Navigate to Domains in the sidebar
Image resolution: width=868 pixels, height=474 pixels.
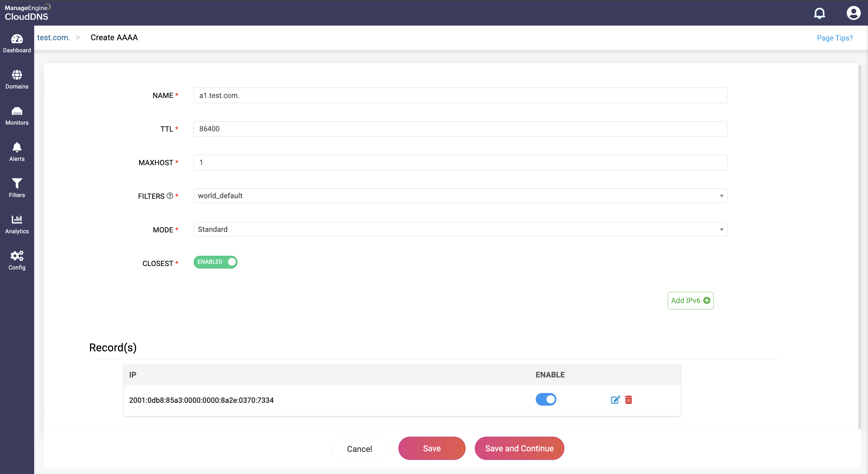(x=17, y=80)
